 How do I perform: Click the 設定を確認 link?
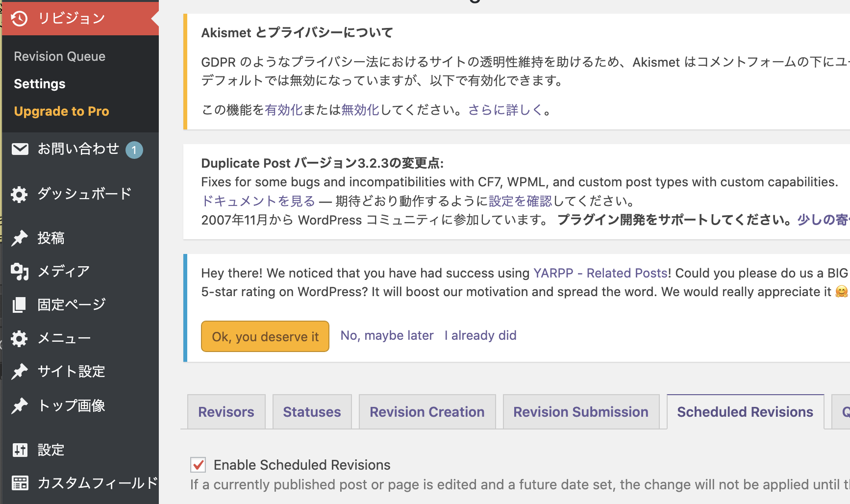click(x=520, y=201)
